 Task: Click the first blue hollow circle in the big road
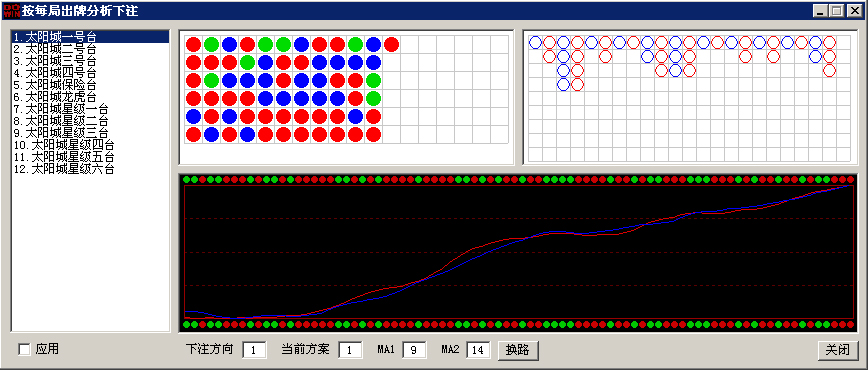535,42
